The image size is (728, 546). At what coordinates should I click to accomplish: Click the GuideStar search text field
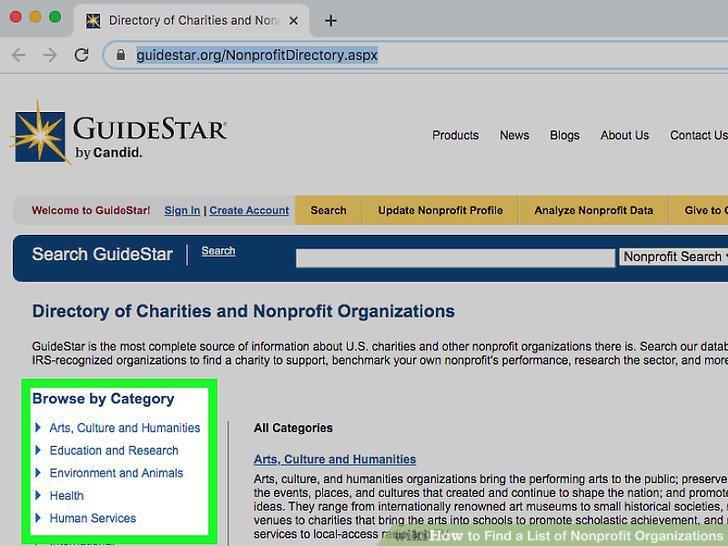(x=455, y=258)
